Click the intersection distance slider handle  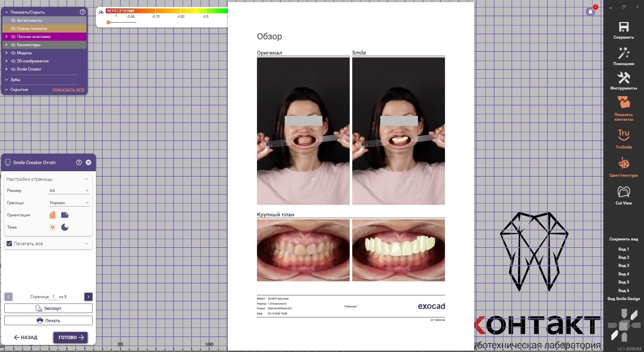108,22
